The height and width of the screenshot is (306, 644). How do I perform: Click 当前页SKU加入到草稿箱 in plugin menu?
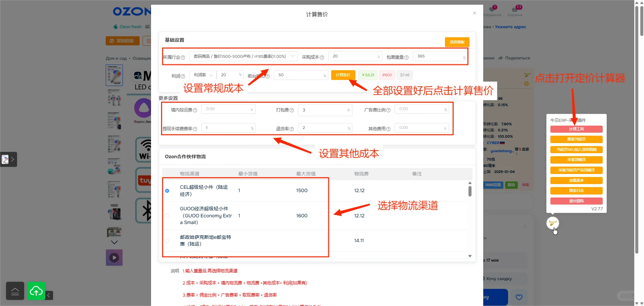[x=576, y=149]
